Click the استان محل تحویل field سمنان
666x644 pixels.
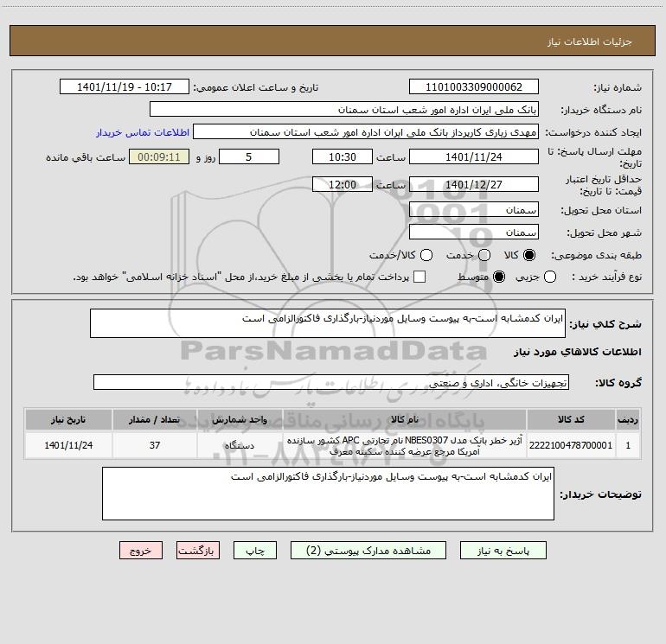[474, 210]
